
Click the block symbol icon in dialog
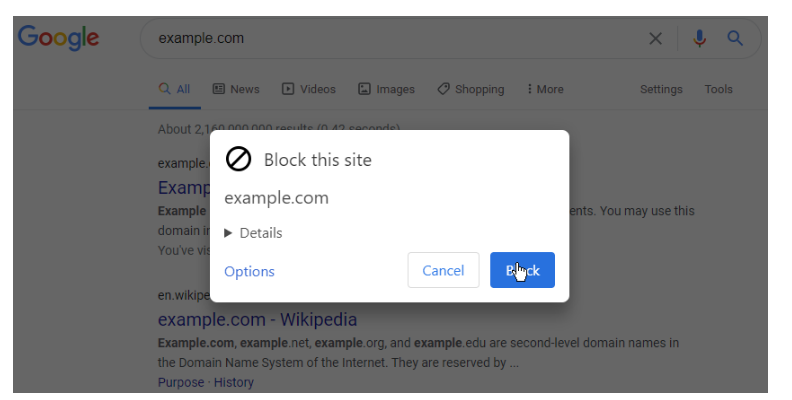[x=238, y=159]
